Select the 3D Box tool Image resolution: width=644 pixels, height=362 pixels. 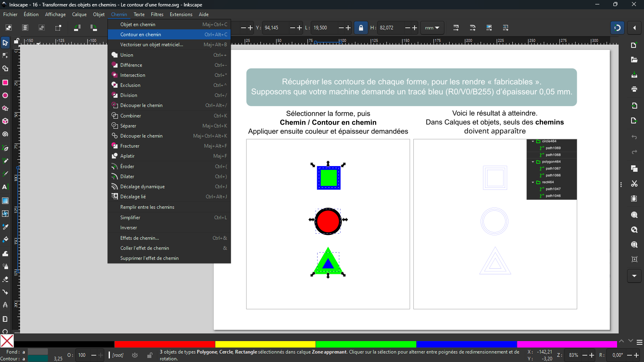[x=5, y=121]
